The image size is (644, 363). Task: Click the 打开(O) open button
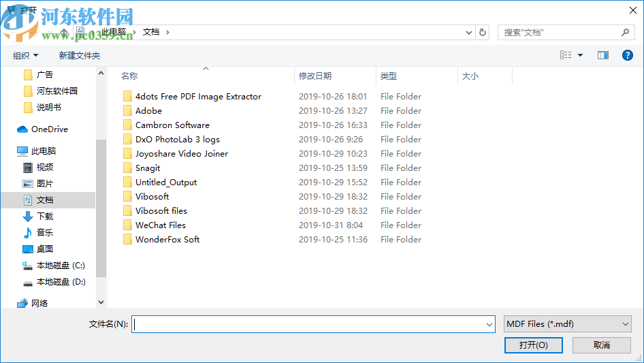pos(534,345)
